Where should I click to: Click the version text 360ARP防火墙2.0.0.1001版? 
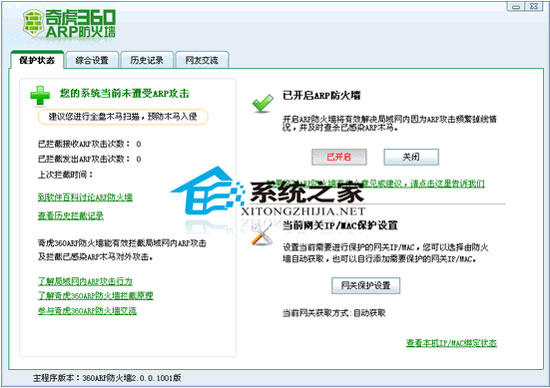pyautogui.click(x=132, y=378)
